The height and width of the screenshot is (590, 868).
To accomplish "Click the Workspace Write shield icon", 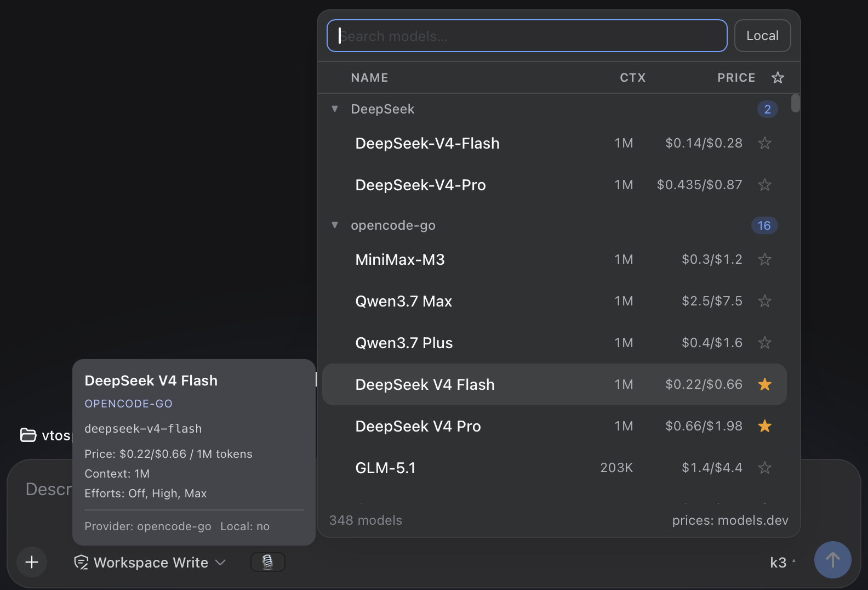I will [81, 563].
